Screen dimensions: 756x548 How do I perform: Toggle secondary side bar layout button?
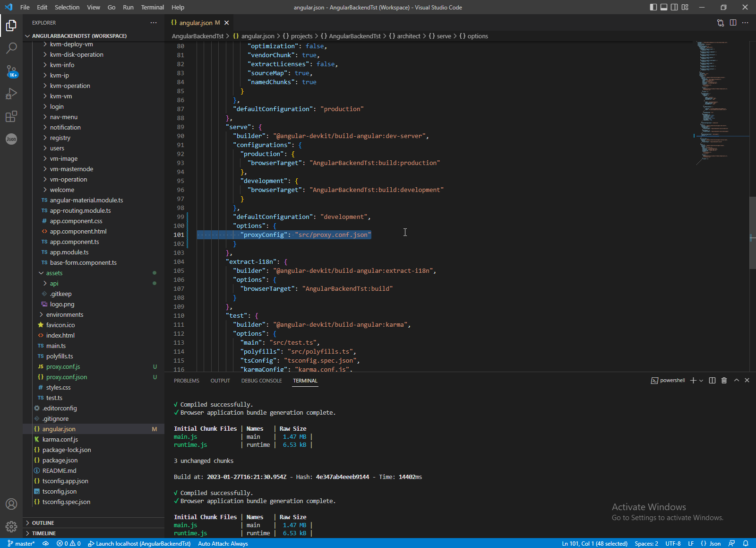pos(674,7)
